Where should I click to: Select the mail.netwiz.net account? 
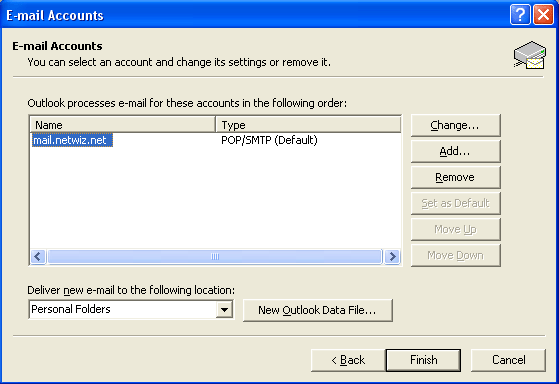pyautogui.click(x=72, y=140)
